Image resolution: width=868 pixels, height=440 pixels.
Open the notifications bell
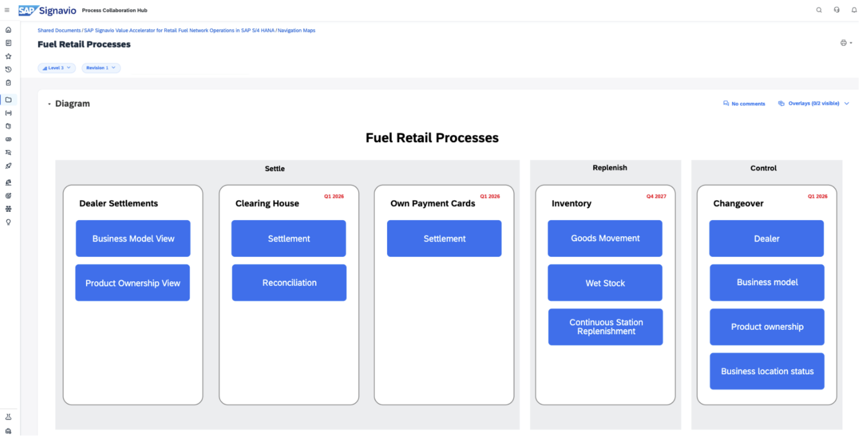click(x=854, y=10)
